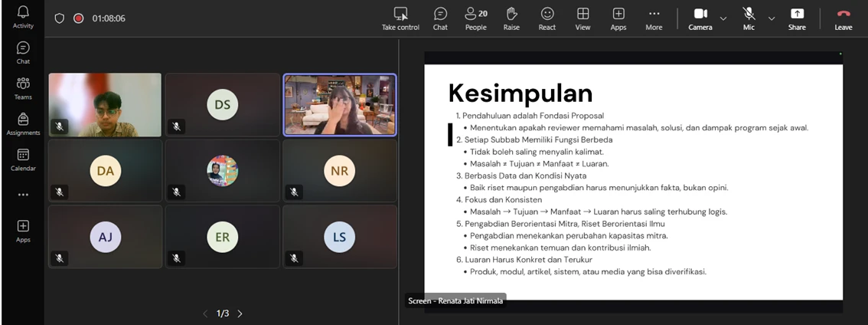Click the red recording indicator
Viewport: 868px width, 325px height.
(x=78, y=18)
